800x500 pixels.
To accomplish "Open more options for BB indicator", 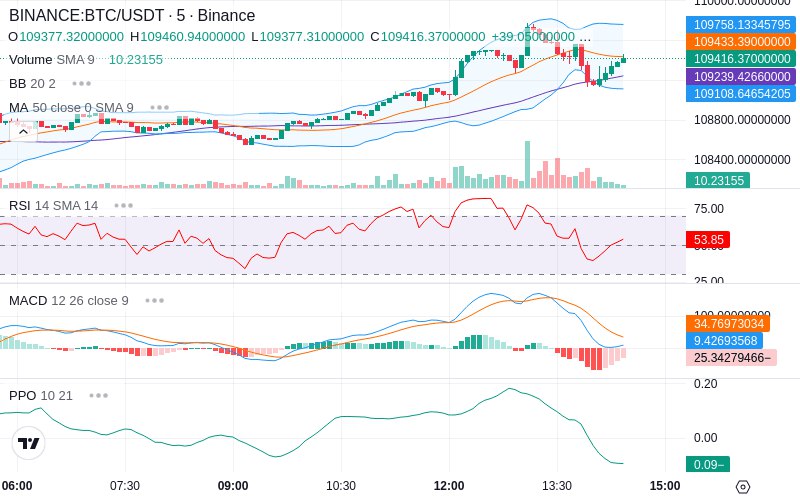I will click(x=82, y=83).
